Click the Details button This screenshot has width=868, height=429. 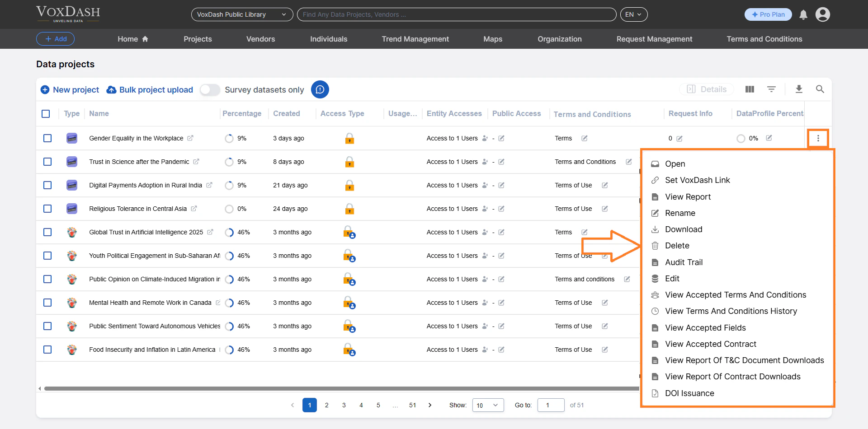[x=707, y=89]
